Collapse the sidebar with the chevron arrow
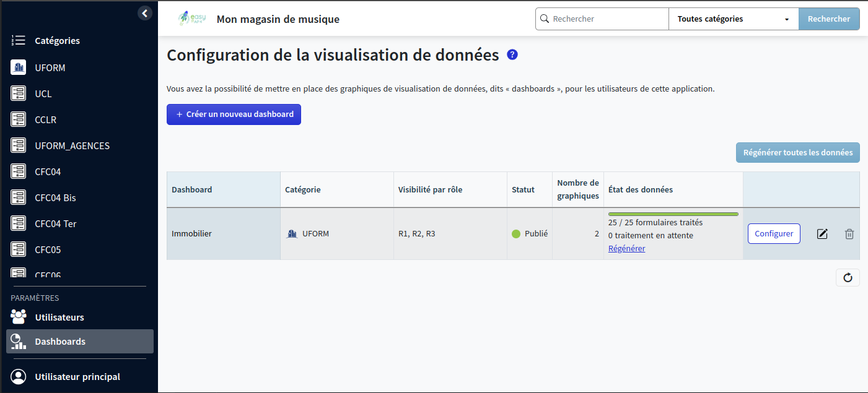868x393 pixels. click(x=144, y=12)
